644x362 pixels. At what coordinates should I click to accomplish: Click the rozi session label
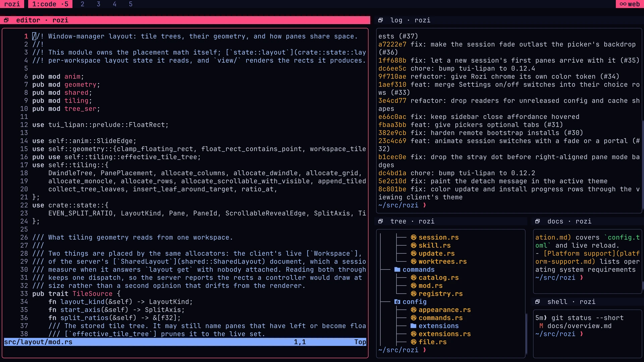(x=12, y=4)
